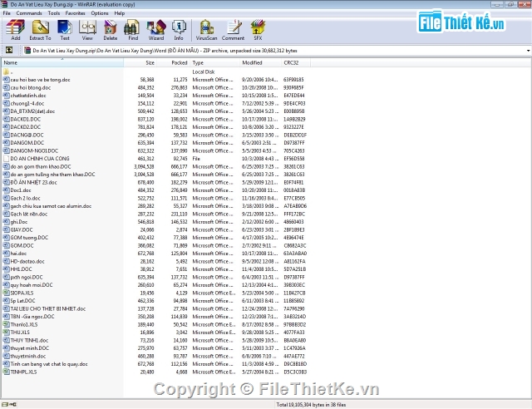Go up one folder level icon
Image resolution: width=532 pixels, height=409 pixels.
pyautogui.click(x=9, y=50)
